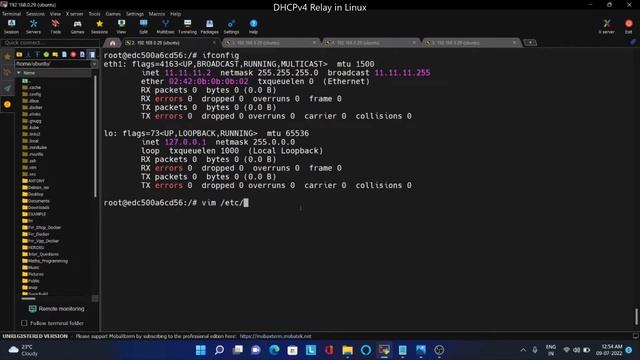Open the Help menu
This screenshot has height=360, width=640.
(x=176, y=14)
